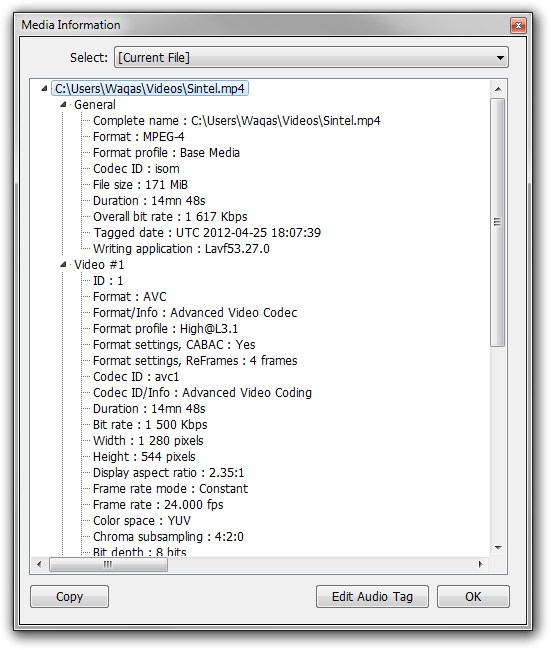This screenshot has width=551, height=650.
Task: Click the horizontal scrollbar right arrow
Action: (480, 564)
